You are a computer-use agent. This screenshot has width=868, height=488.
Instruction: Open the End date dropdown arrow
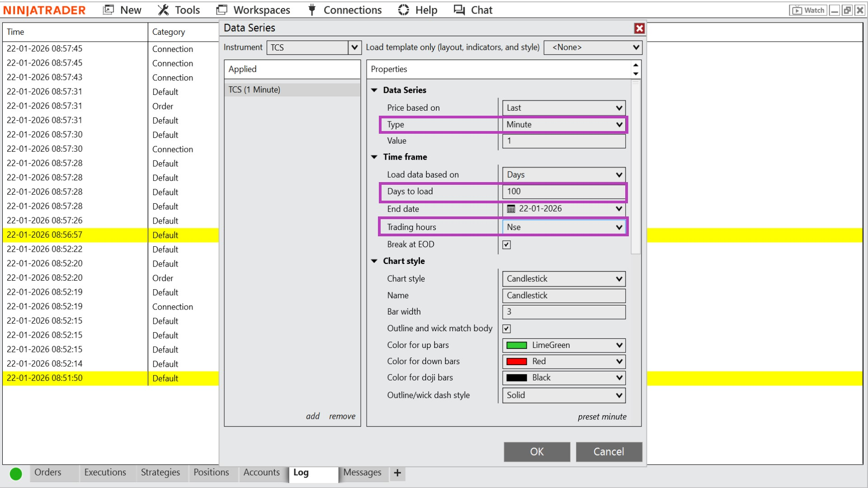[x=619, y=209]
